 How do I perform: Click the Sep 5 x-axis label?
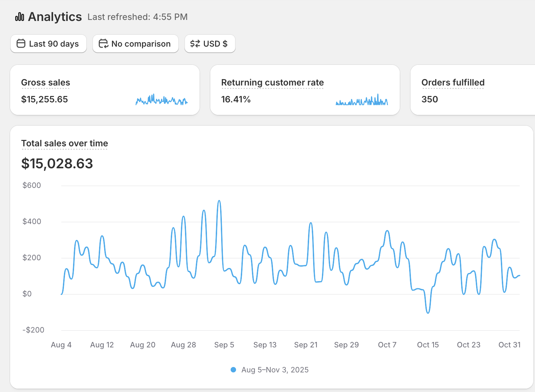click(x=224, y=345)
